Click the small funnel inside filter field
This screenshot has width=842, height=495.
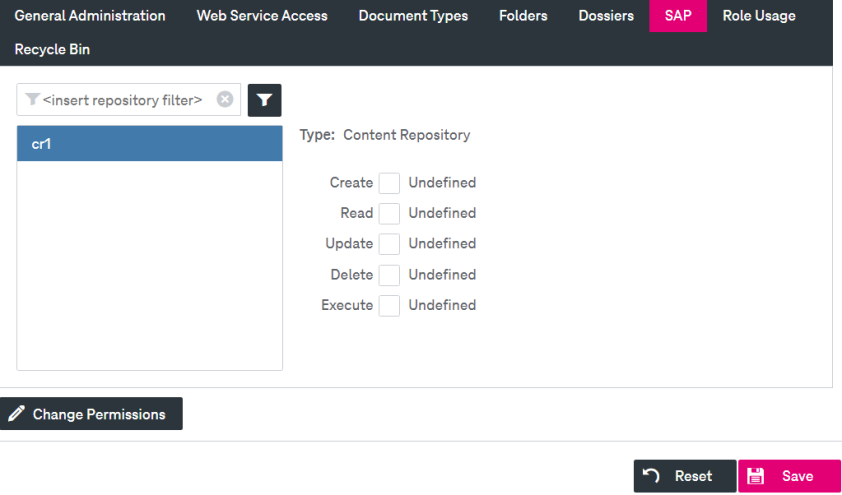33,99
